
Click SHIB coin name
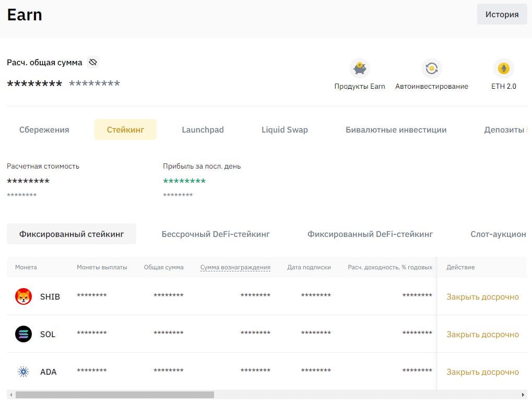coord(50,297)
